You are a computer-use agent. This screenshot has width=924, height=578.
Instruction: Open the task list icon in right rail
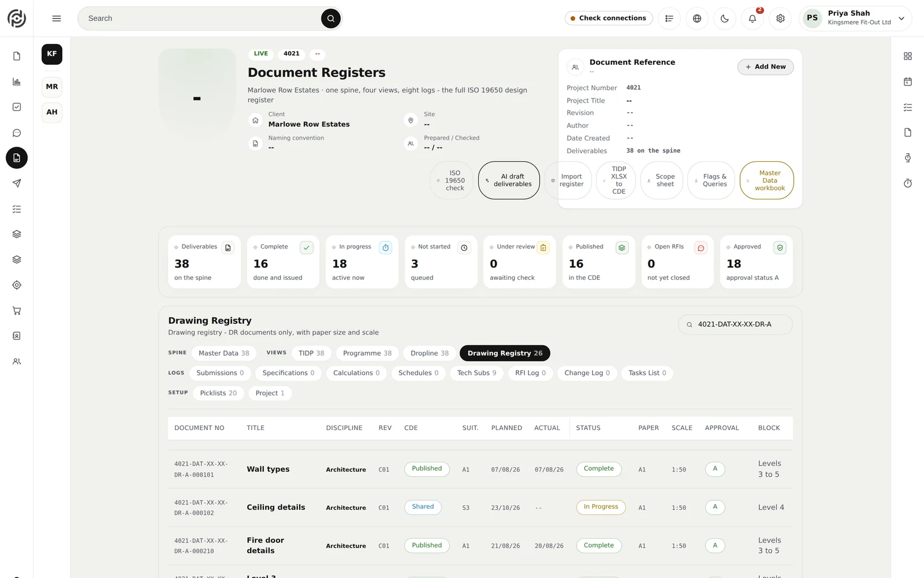pyautogui.click(x=908, y=107)
